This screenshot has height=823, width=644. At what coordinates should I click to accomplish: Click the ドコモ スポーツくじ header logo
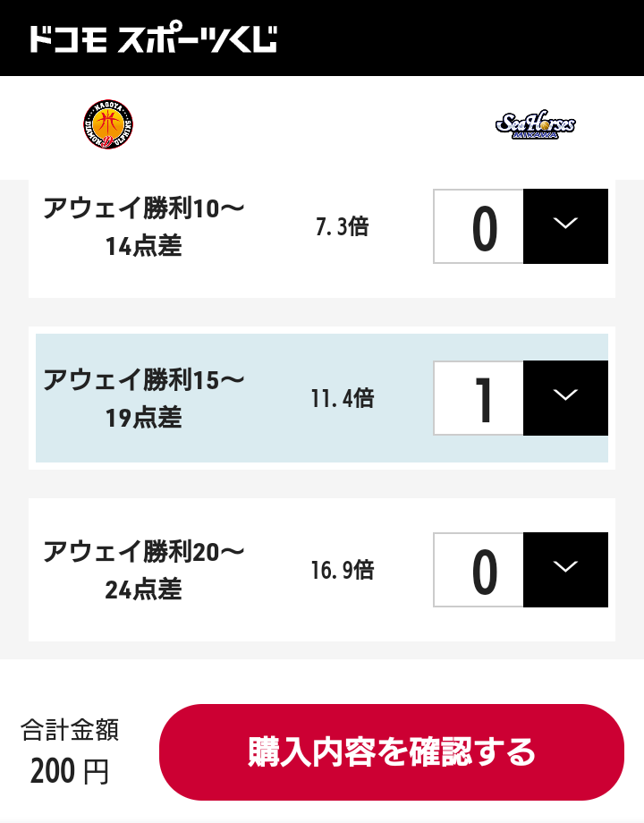(153, 39)
